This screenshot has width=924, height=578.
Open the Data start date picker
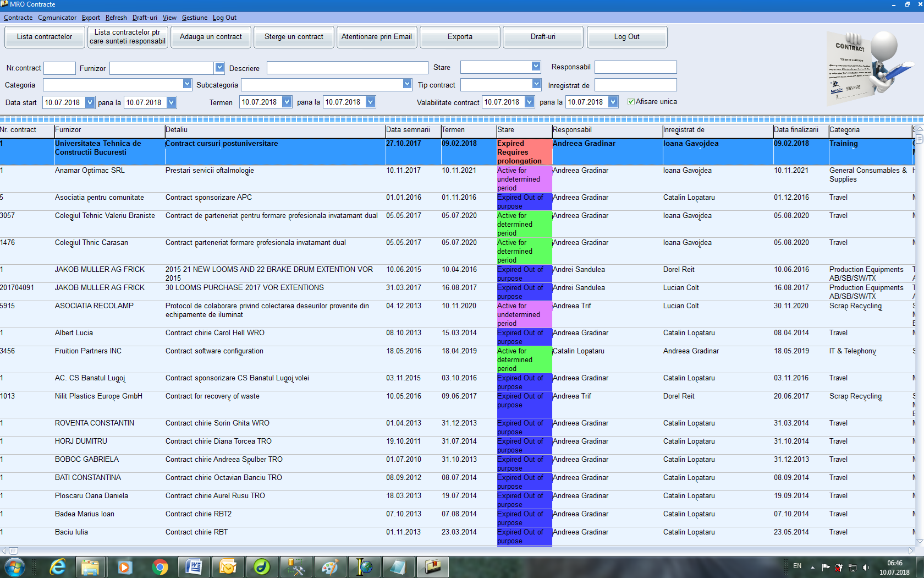[90, 102]
